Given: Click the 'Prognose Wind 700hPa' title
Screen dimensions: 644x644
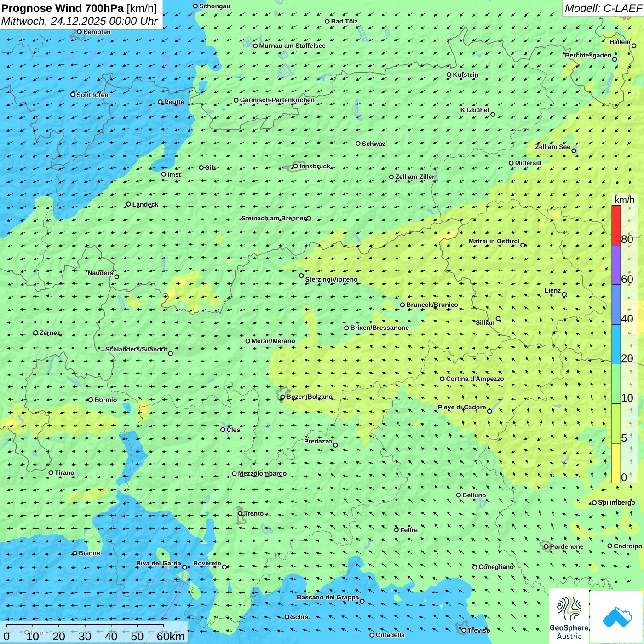Looking at the screenshot, I should click(63, 8).
